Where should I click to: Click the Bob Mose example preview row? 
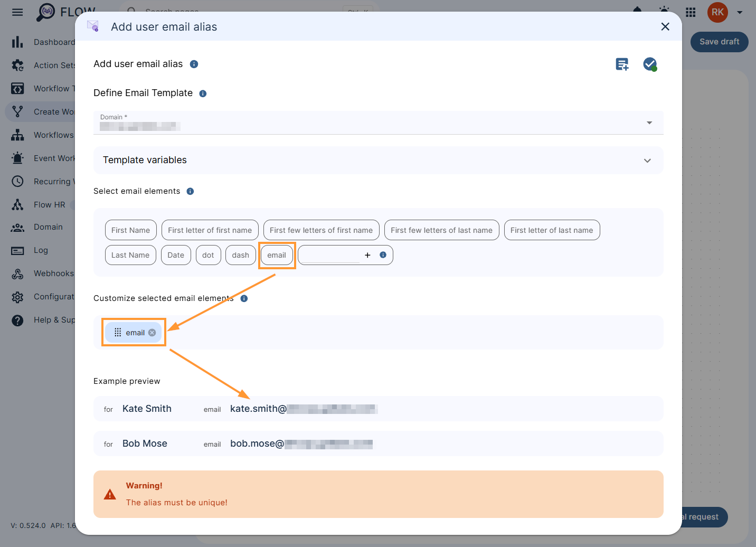tap(379, 444)
